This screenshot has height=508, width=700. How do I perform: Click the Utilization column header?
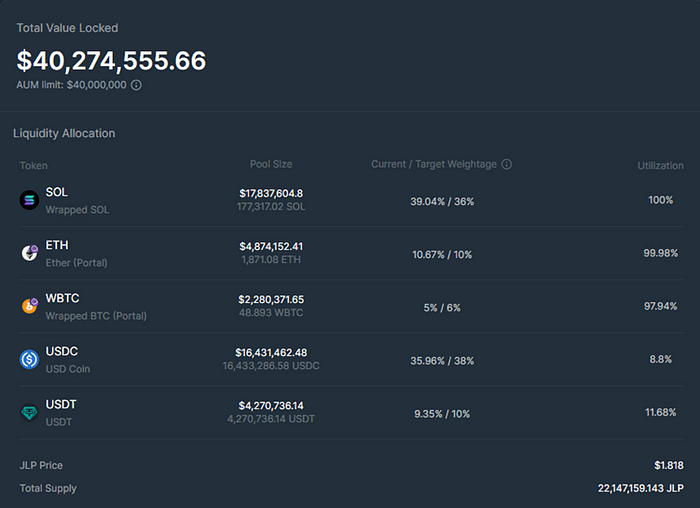pyautogui.click(x=660, y=165)
